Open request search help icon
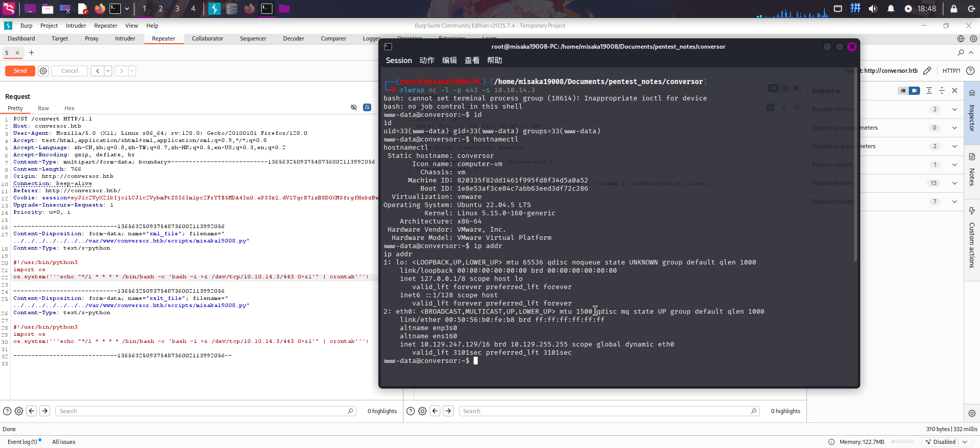This screenshot has width=980, height=448. [7, 411]
